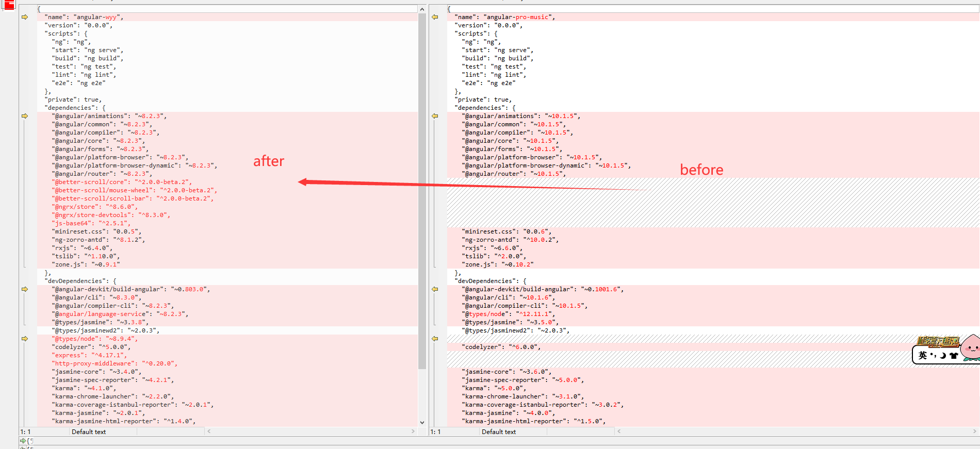
Task: Click "karma-coverage-istanbul-reporter": "~3.0.2" in right pane
Action: (x=542, y=405)
